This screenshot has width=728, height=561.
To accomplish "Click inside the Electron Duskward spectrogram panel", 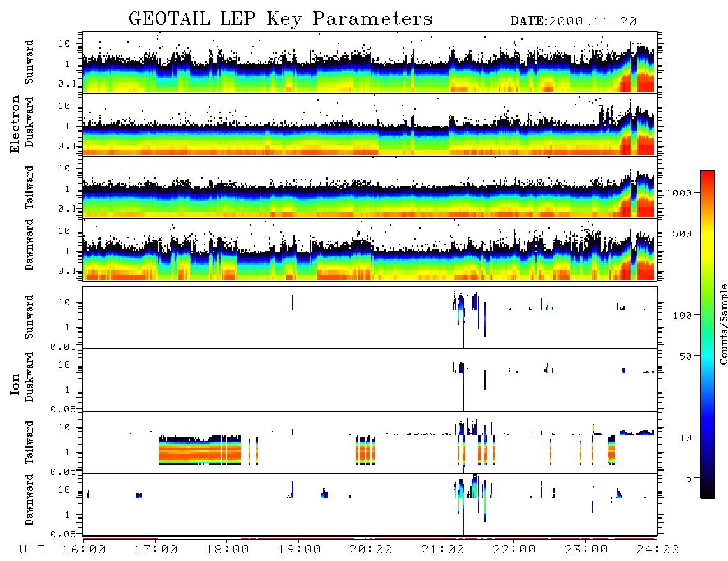I will [x=370, y=124].
